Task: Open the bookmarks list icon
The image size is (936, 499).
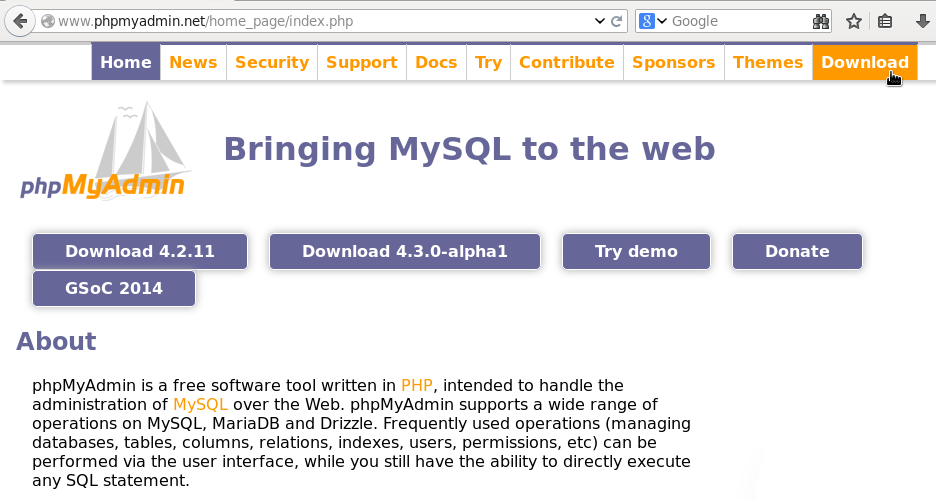Action: (x=885, y=21)
